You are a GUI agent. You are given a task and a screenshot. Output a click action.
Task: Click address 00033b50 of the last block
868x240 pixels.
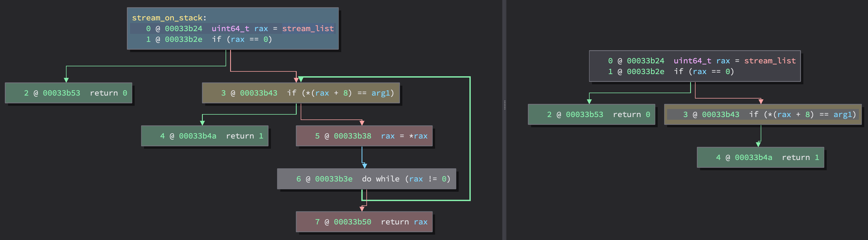(353, 222)
